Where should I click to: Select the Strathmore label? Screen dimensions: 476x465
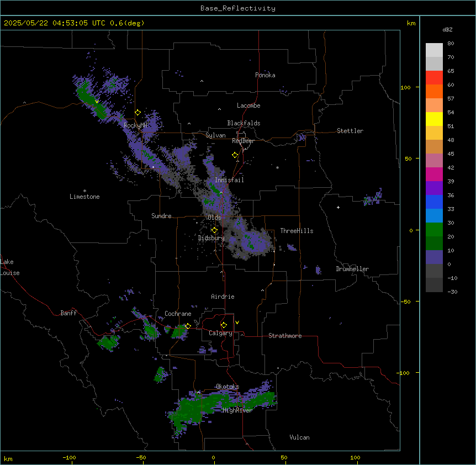pyautogui.click(x=285, y=336)
